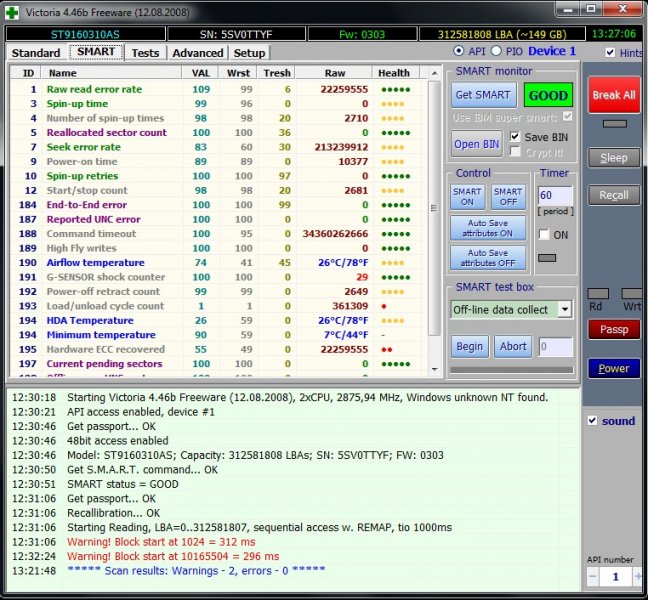Click Auto Save attributes ON button
The height and width of the screenshot is (600, 648).
(x=487, y=227)
